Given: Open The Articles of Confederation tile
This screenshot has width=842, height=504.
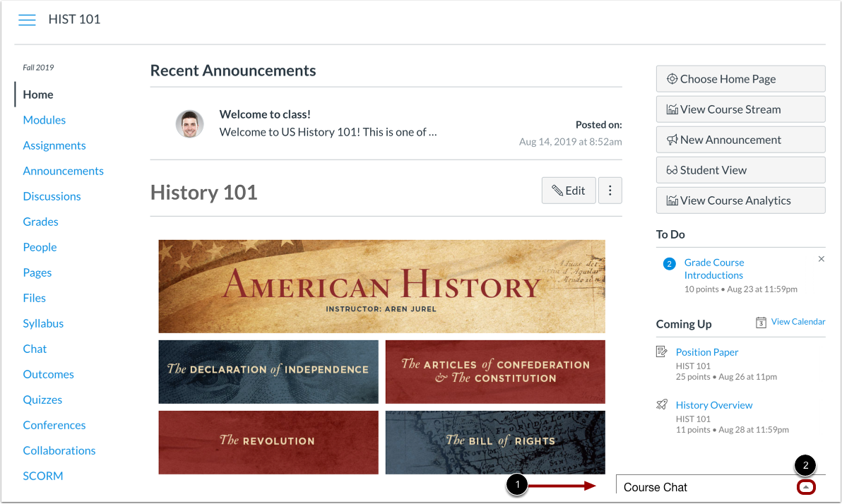Looking at the screenshot, I should click(x=495, y=371).
